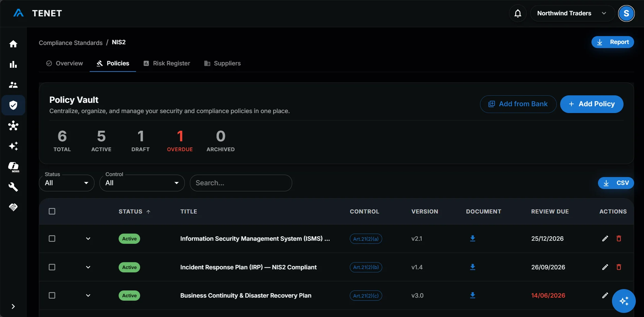
Task: Open the M365 cloud sidebar icon
Action: [x=13, y=167]
